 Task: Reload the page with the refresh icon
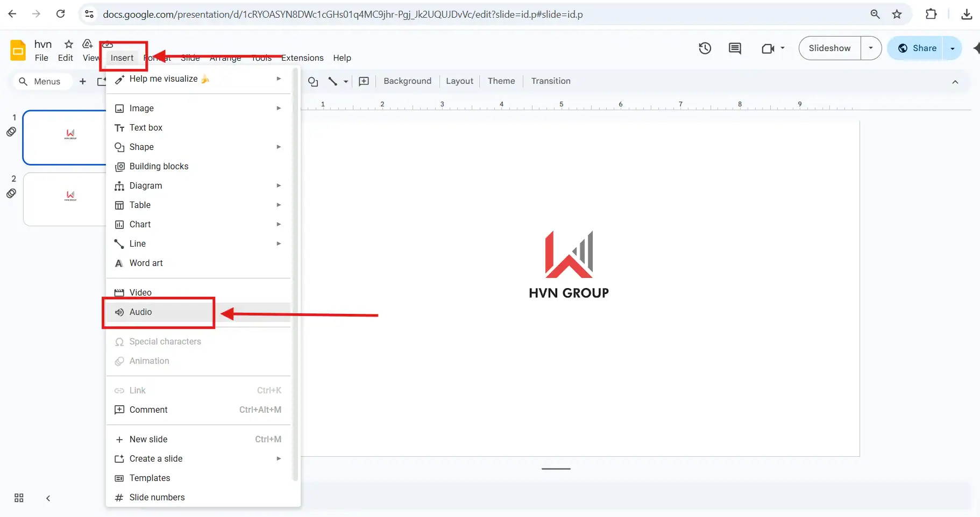coord(61,14)
